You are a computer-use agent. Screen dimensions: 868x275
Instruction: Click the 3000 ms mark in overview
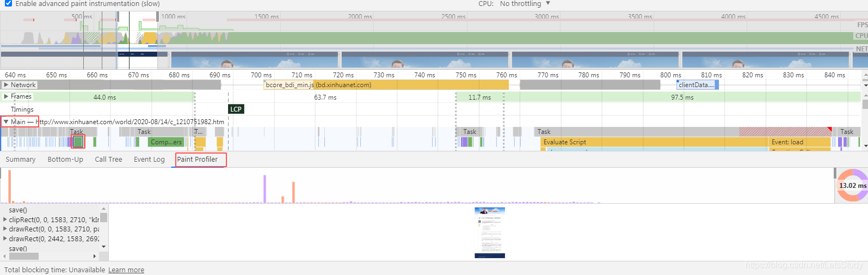tap(546, 16)
